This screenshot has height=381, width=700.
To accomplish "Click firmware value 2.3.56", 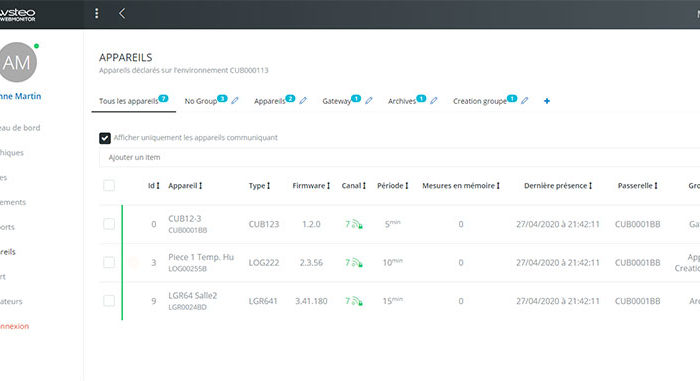I will (311, 263).
